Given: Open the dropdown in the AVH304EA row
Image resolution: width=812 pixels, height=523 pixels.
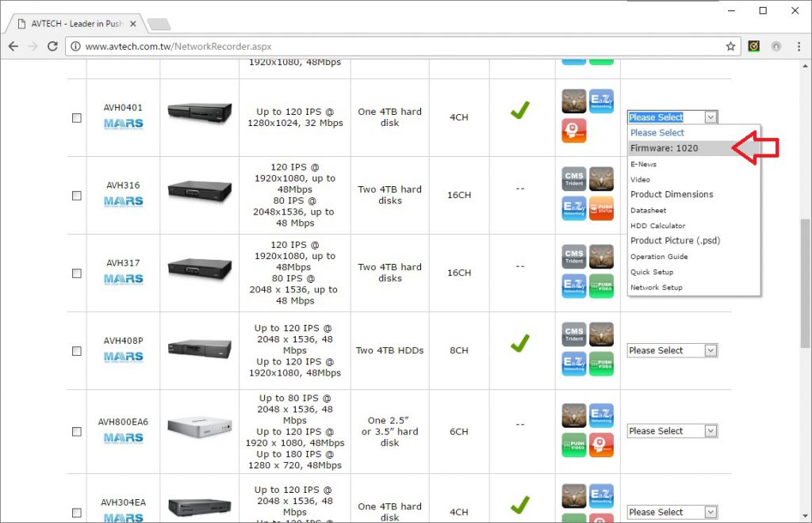Looking at the screenshot, I should [x=672, y=512].
